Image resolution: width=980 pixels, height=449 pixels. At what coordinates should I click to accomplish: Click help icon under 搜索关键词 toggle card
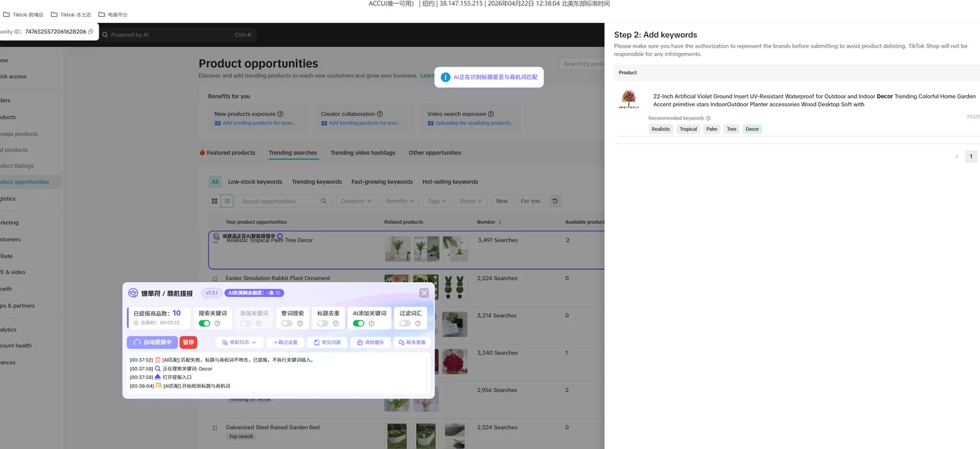click(218, 323)
